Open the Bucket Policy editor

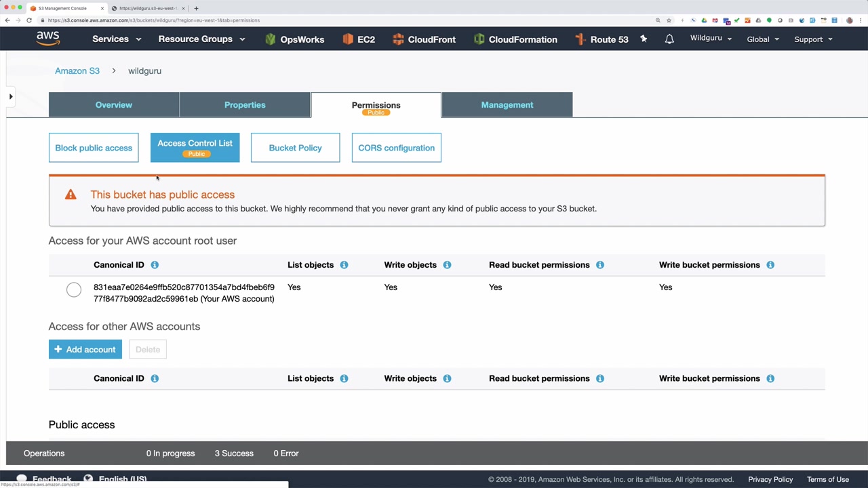[x=295, y=148]
